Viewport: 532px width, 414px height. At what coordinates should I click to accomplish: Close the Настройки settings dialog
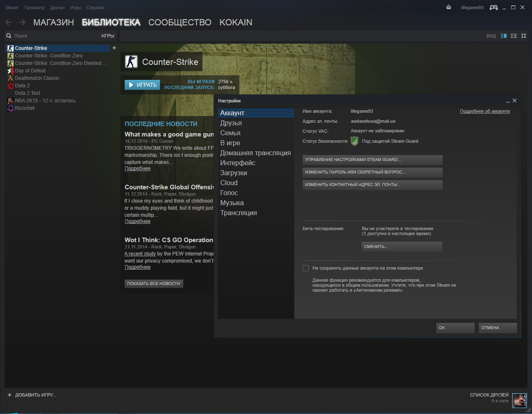[x=515, y=101]
